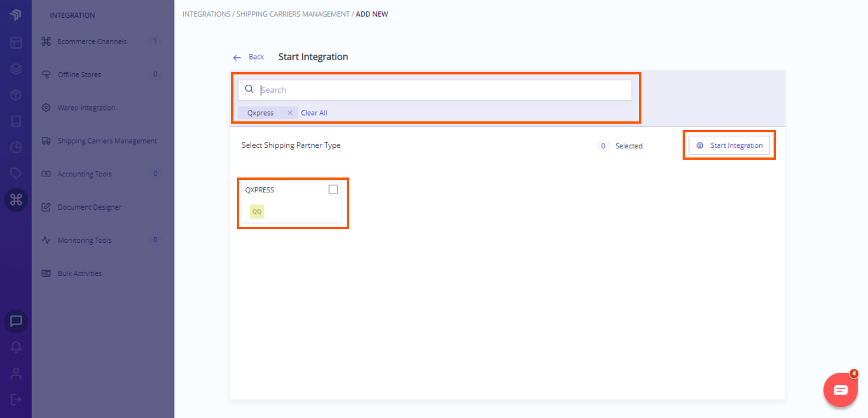868x418 pixels.
Task: Click the Accounting Tools count badge
Action: tap(155, 174)
